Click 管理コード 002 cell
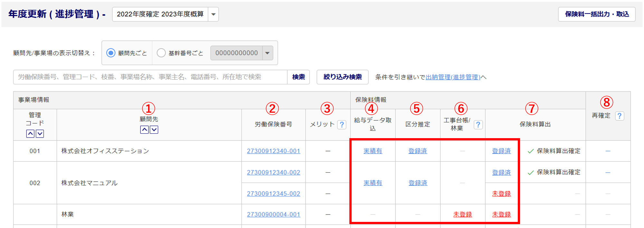The width and height of the screenshot is (644, 228). (35, 183)
